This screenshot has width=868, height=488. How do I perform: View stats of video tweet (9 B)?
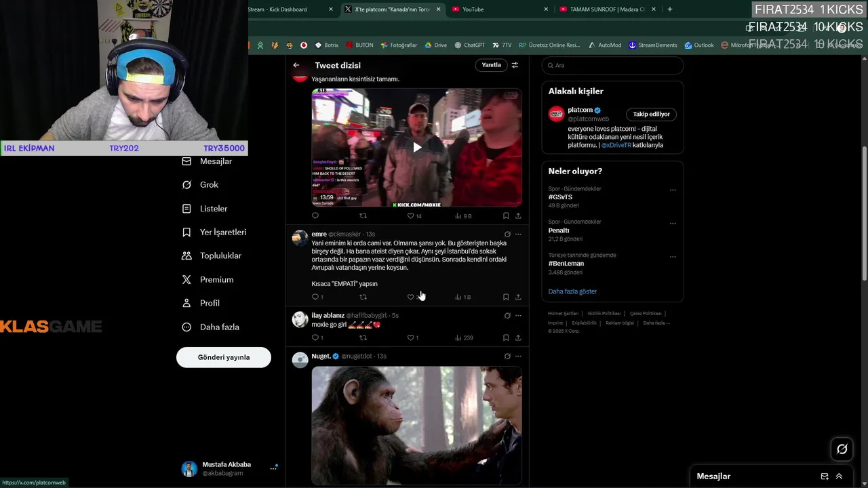tap(463, 216)
